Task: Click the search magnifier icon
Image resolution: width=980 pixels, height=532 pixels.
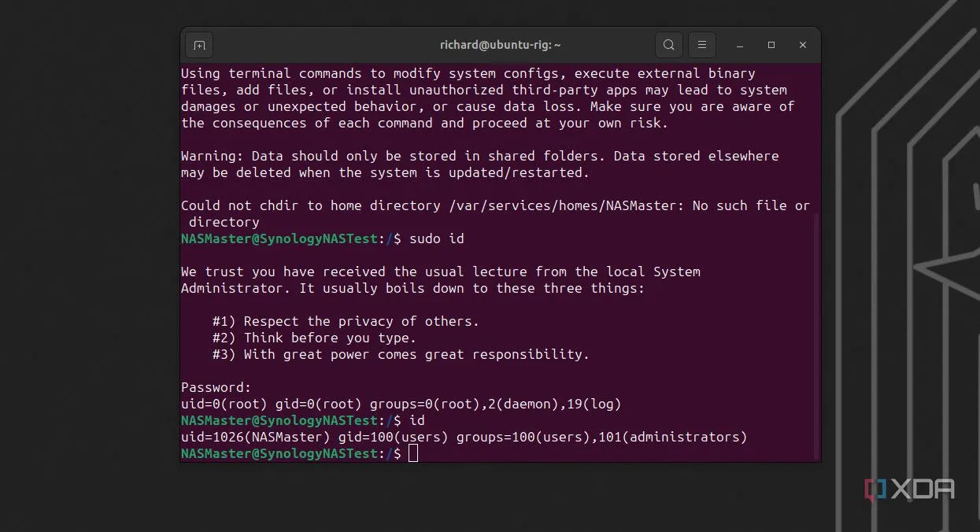Action: pyautogui.click(x=668, y=45)
